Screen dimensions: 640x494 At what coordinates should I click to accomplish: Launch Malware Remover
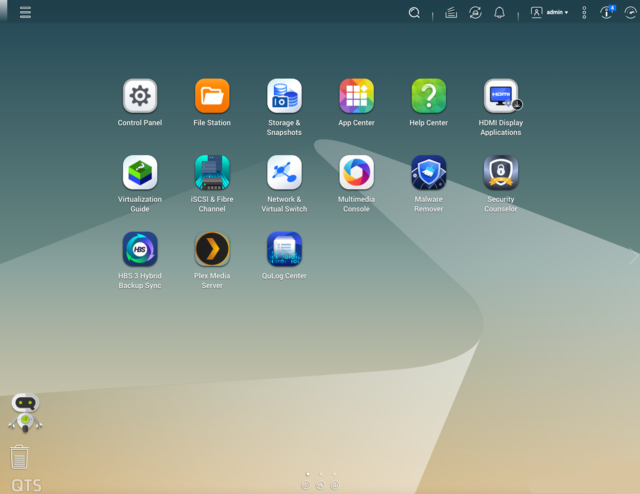point(429,172)
